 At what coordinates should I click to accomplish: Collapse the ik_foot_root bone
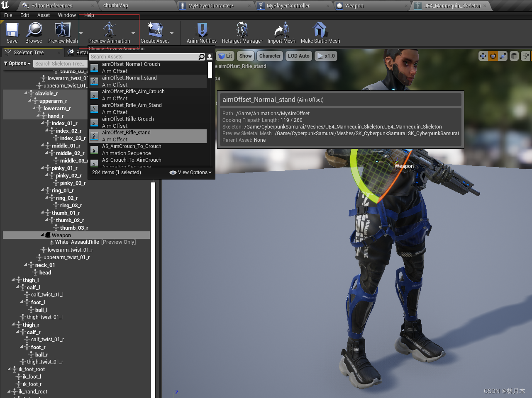(x=9, y=369)
